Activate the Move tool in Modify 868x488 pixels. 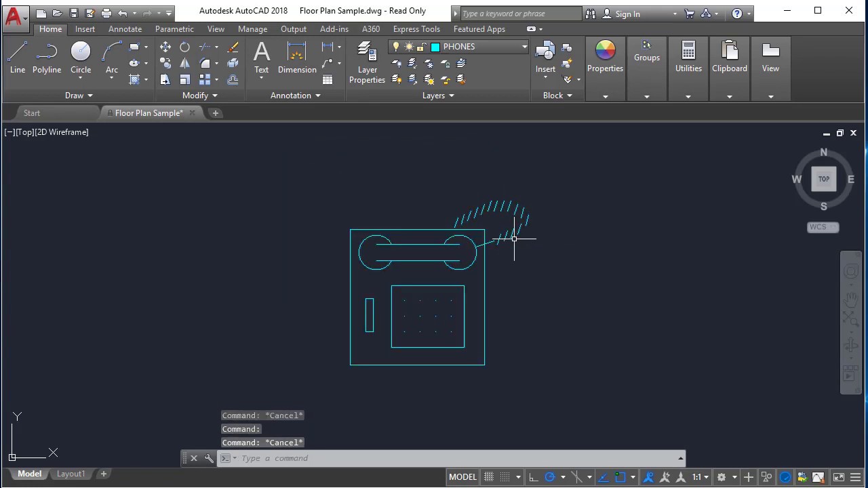click(165, 47)
